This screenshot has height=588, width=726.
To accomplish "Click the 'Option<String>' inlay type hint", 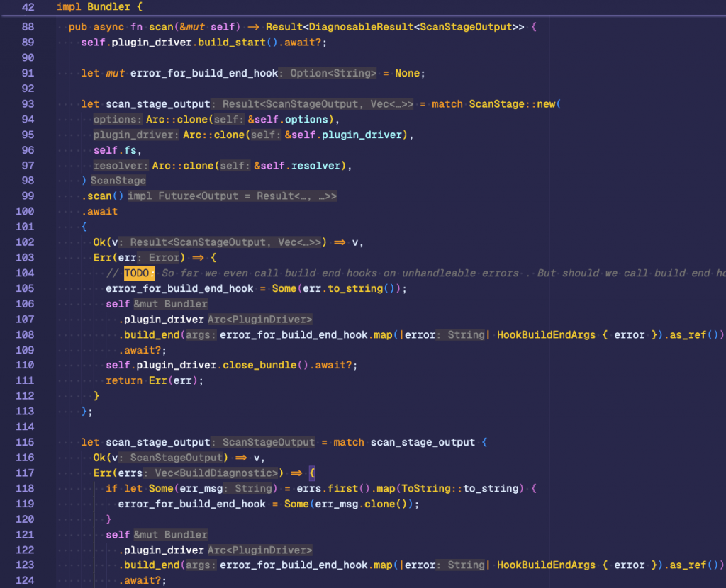I will 333,73.
